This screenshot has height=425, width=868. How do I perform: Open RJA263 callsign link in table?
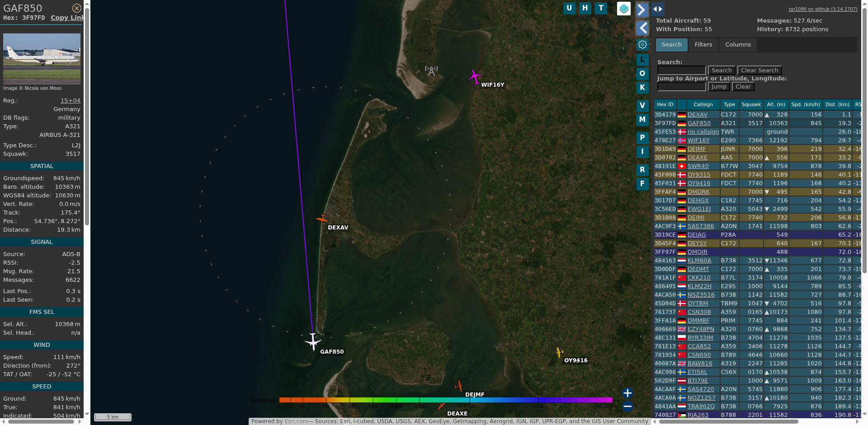[698, 415]
